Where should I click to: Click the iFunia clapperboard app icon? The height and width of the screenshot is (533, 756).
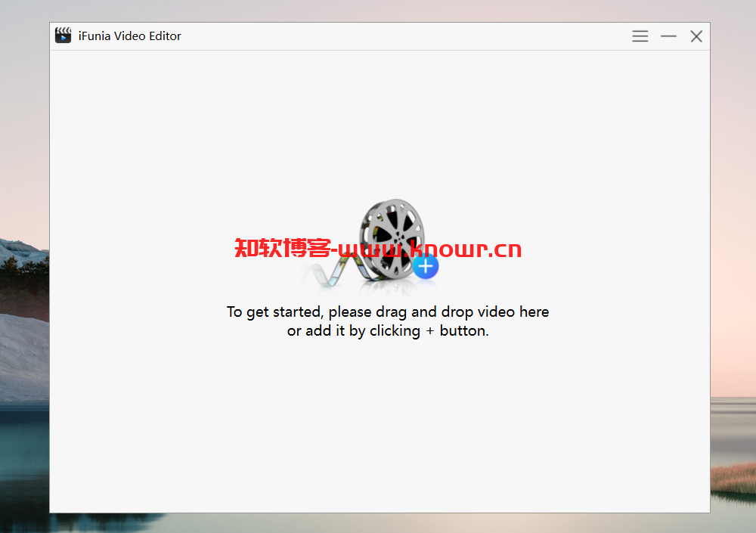tap(63, 36)
